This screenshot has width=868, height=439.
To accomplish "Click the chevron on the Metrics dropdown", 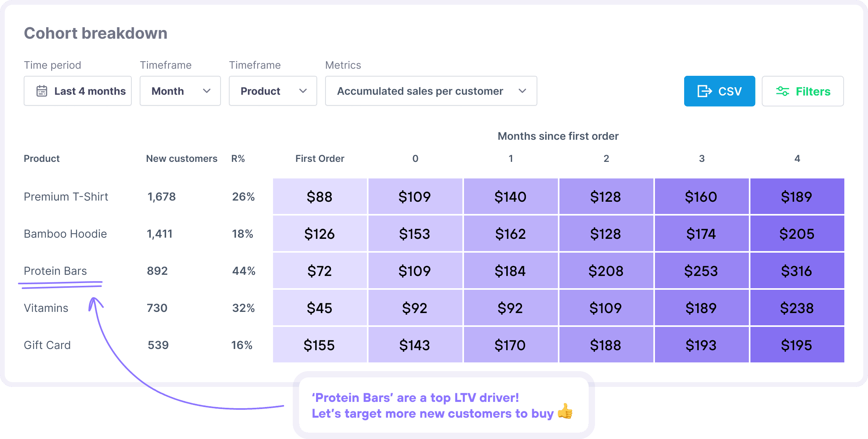I will pyautogui.click(x=523, y=91).
